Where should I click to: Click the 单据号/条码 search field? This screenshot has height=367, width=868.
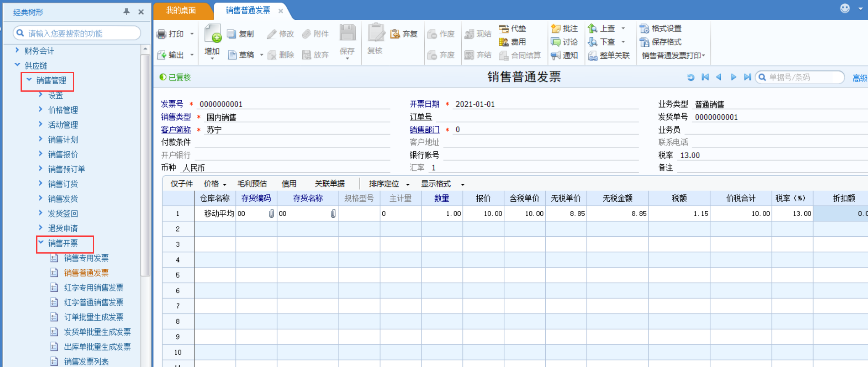tap(805, 77)
